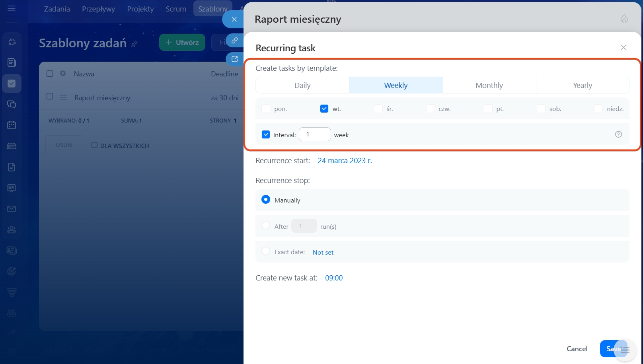Click the copy link icon on the side panel
The image size is (643, 364).
235,41
